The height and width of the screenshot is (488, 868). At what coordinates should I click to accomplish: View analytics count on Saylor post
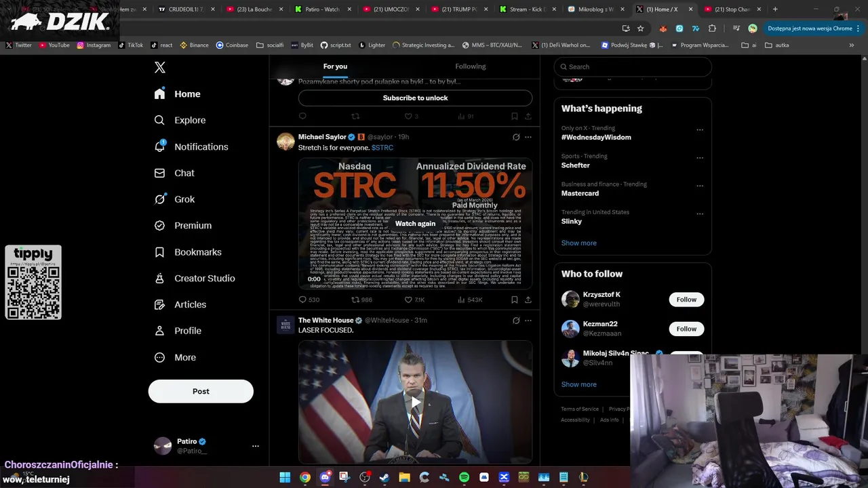469,300
